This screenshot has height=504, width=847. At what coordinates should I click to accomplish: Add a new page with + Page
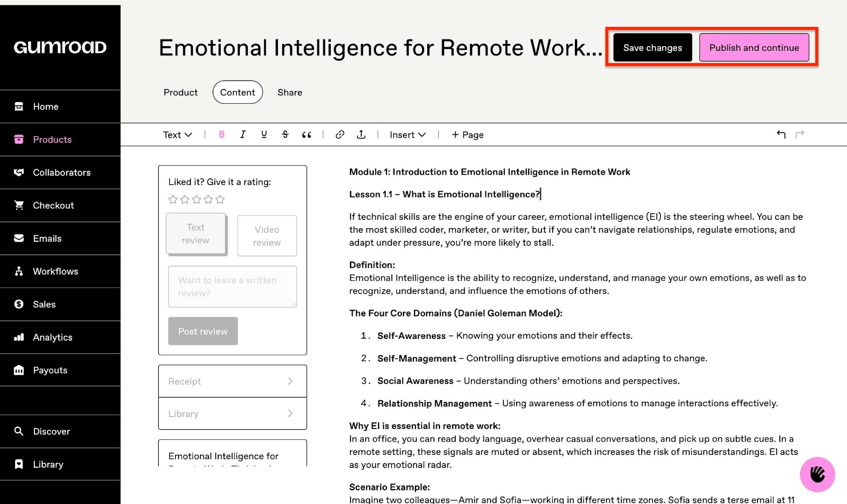(x=467, y=134)
